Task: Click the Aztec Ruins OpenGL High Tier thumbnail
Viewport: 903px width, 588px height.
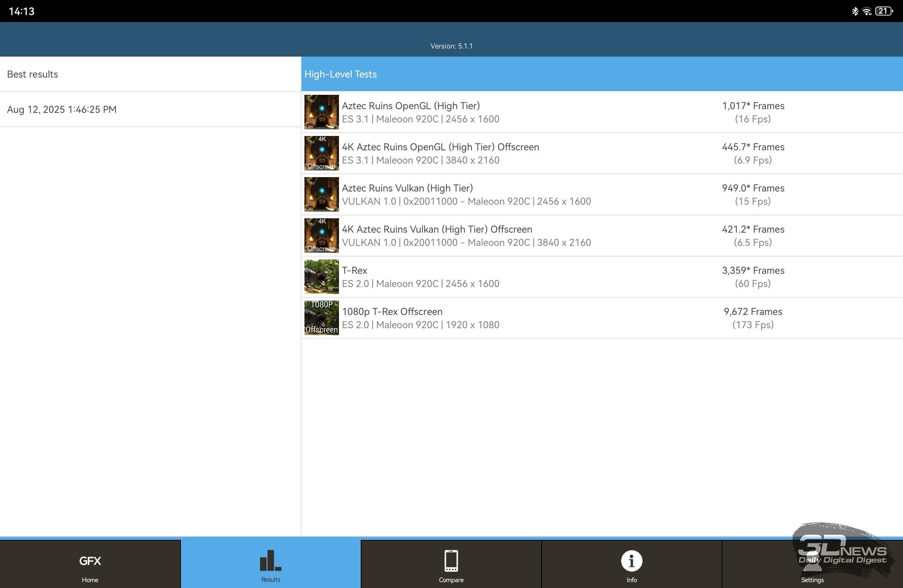Action: (x=321, y=112)
